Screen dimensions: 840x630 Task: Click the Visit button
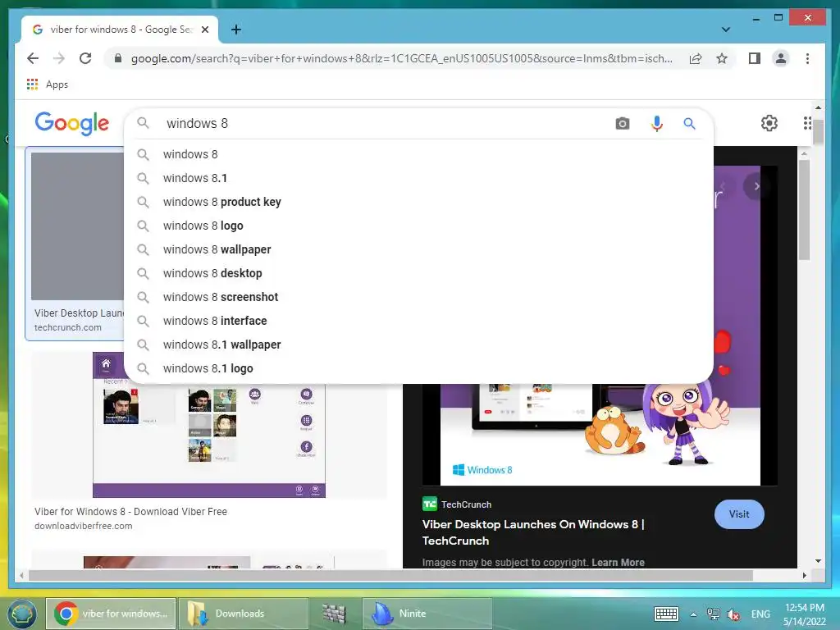coord(739,514)
